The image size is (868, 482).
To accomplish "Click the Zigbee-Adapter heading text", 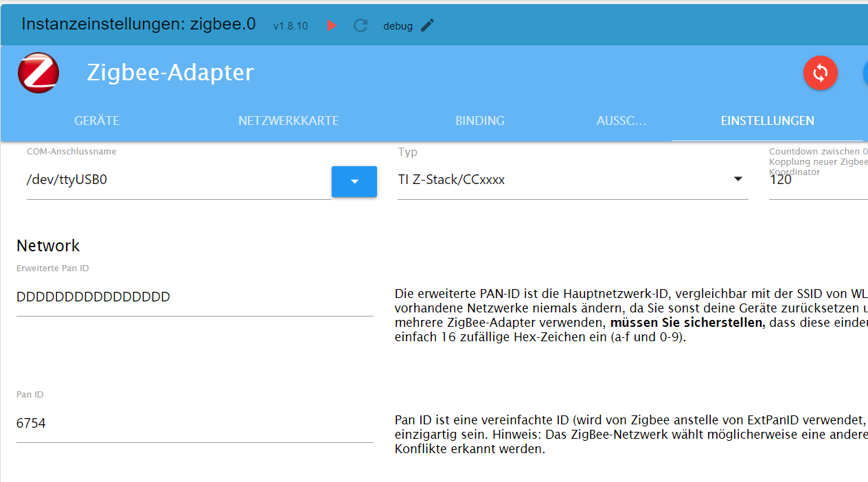I will tap(170, 73).
